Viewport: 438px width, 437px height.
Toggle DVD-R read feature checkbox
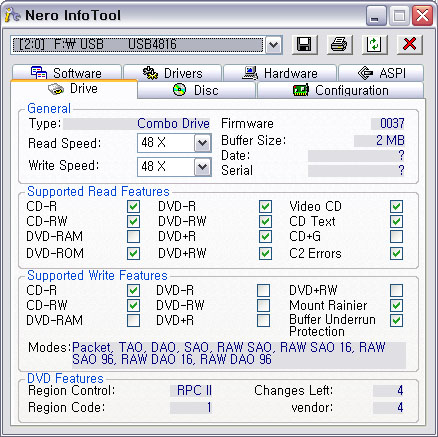265,207
